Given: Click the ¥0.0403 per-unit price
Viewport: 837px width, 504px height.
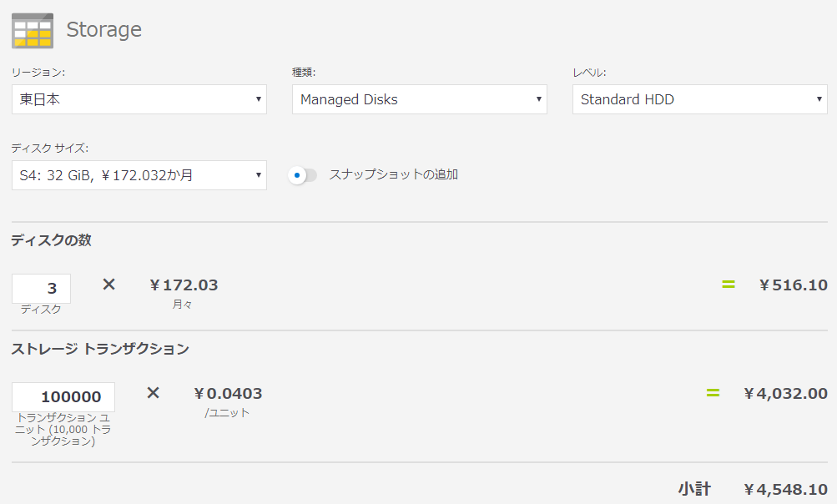Looking at the screenshot, I should tap(228, 393).
